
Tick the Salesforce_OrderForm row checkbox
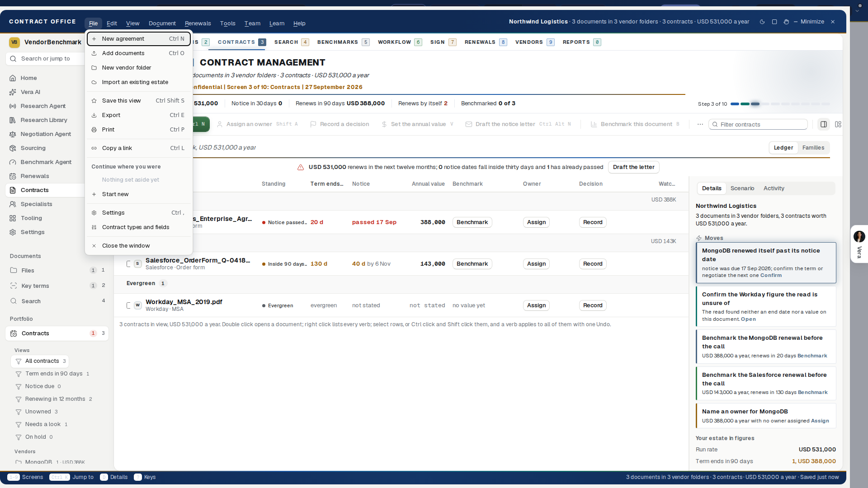[128, 264]
